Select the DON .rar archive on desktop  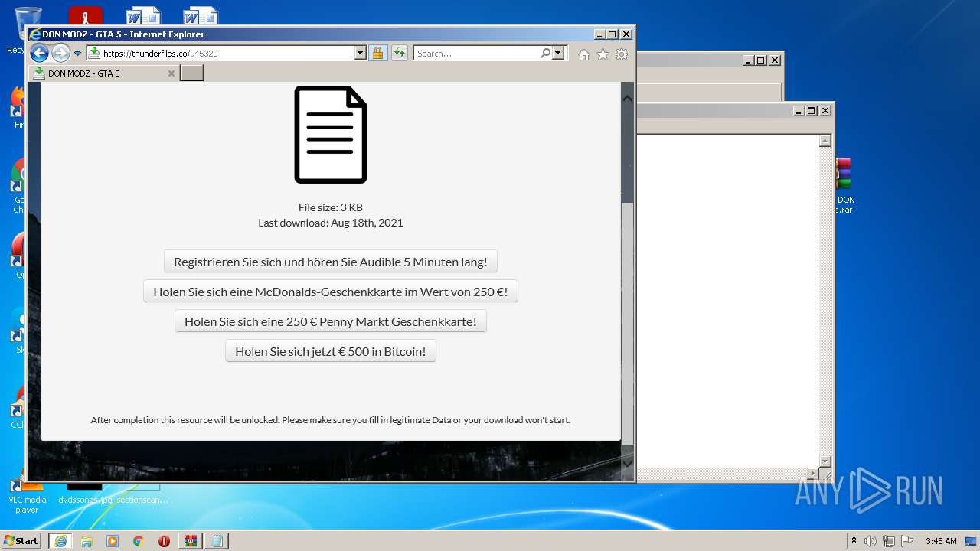(x=844, y=186)
